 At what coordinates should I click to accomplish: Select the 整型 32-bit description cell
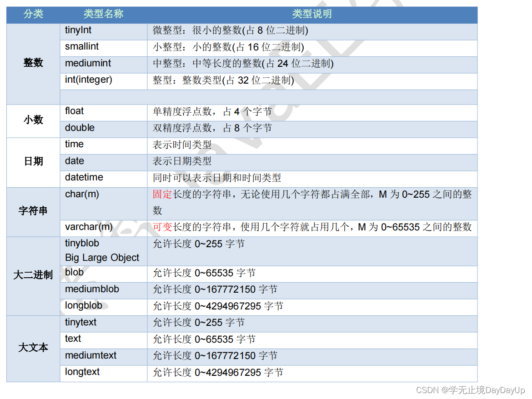tap(312, 81)
